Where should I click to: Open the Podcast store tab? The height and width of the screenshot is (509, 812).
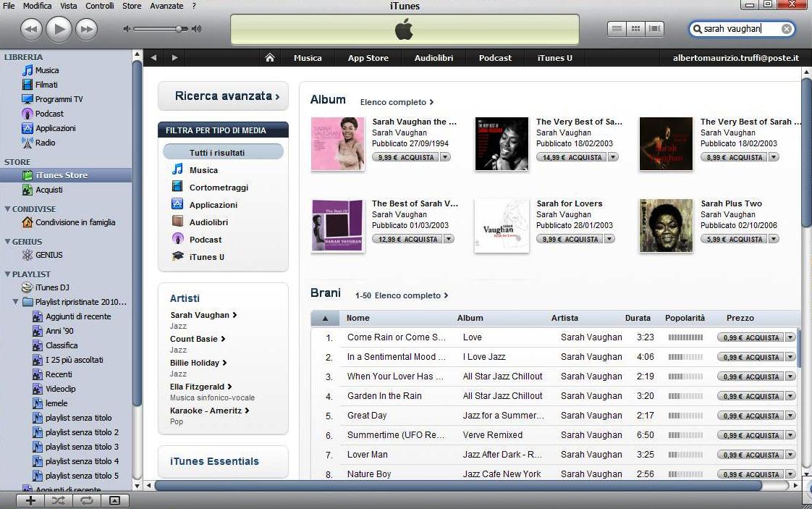point(495,58)
